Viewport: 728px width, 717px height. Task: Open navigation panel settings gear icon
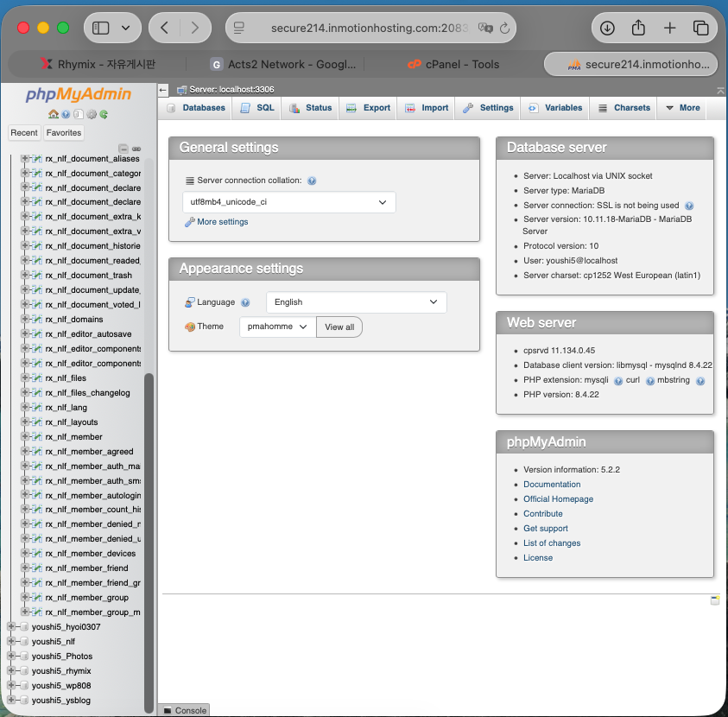92,114
